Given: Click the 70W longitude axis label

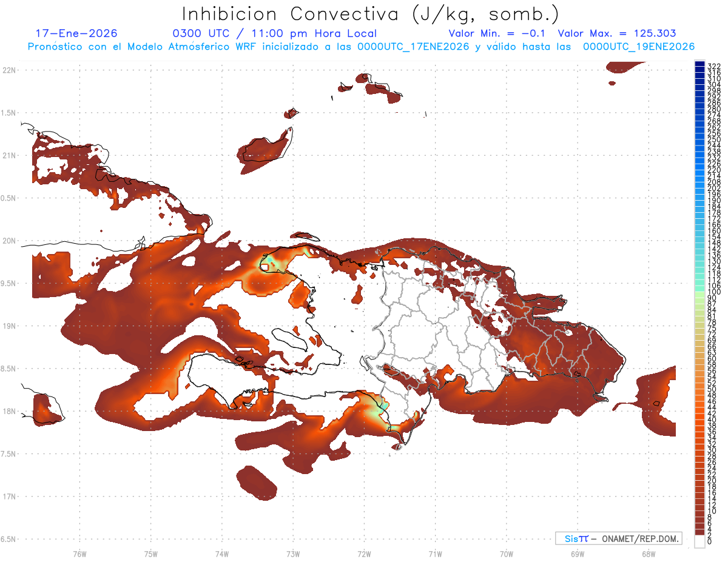Looking at the screenshot, I should click(506, 554).
